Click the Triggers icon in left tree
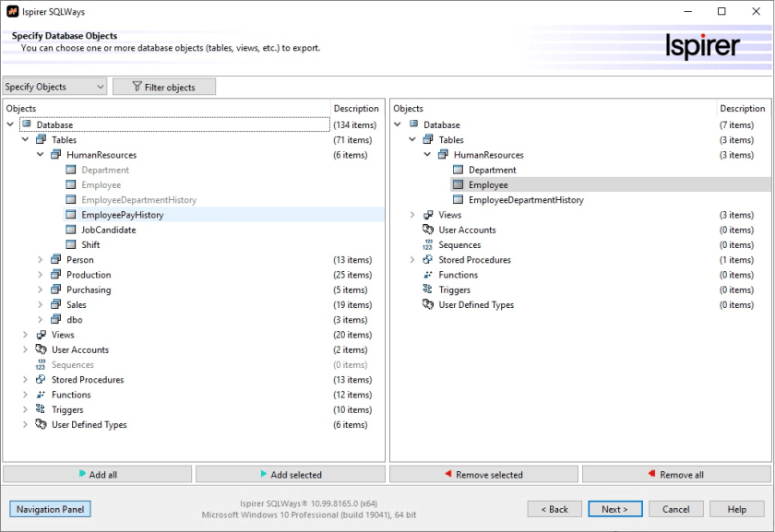Image resolution: width=775 pixels, height=532 pixels. pyautogui.click(x=41, y=409)
